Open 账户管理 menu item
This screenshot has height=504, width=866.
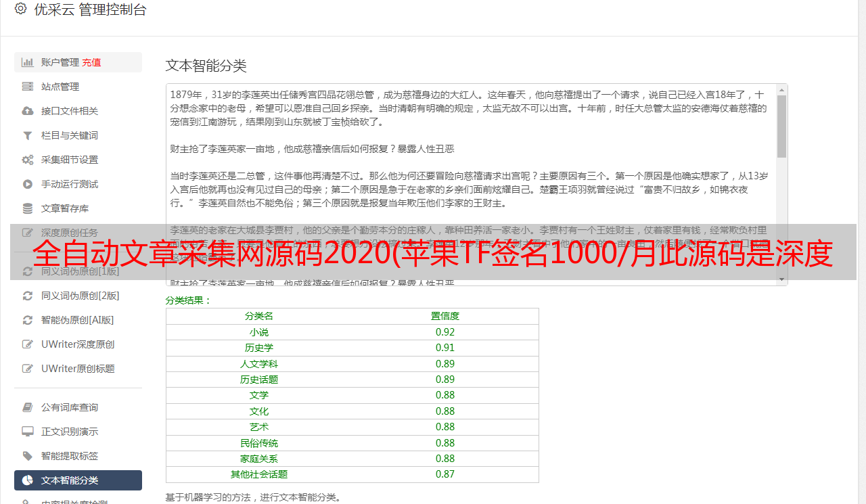(78, 62)
